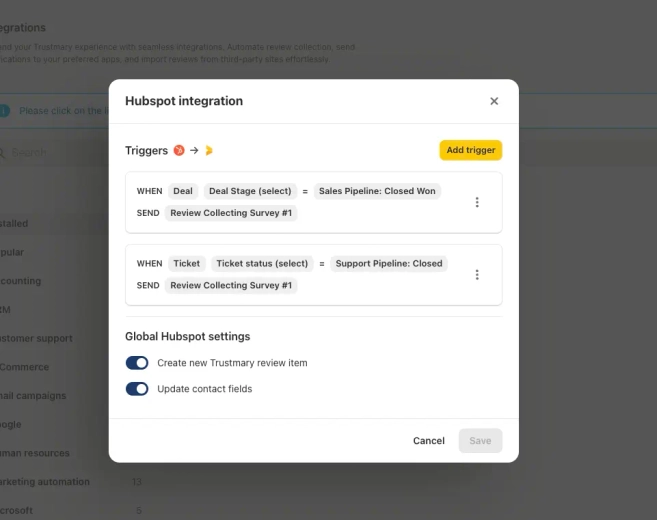
Task: Open the Deal Stage (select) field
Action: tap(250, 191)
